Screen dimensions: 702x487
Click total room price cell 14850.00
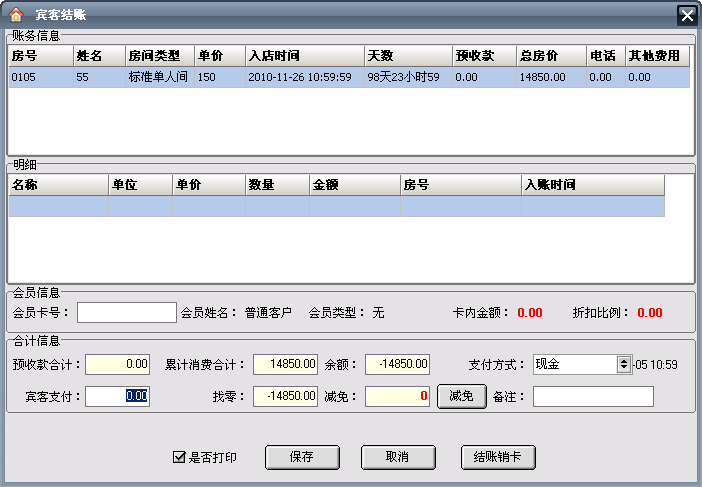click(552, 77)
